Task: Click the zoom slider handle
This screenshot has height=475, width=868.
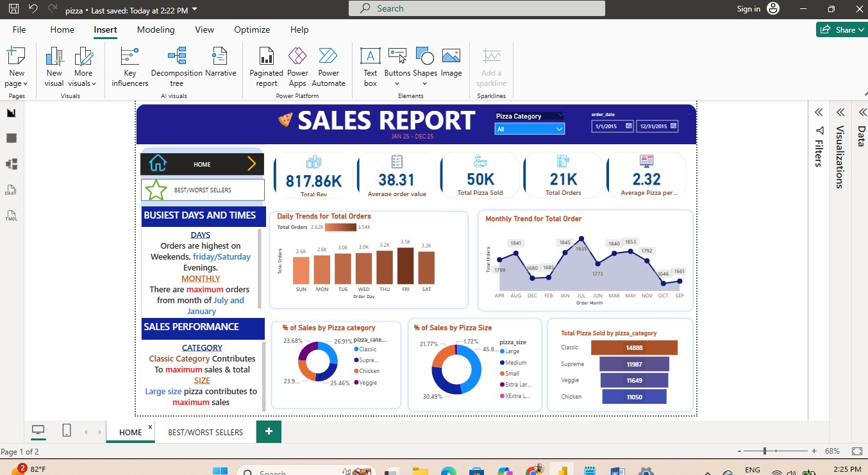Action: point(765,451)
